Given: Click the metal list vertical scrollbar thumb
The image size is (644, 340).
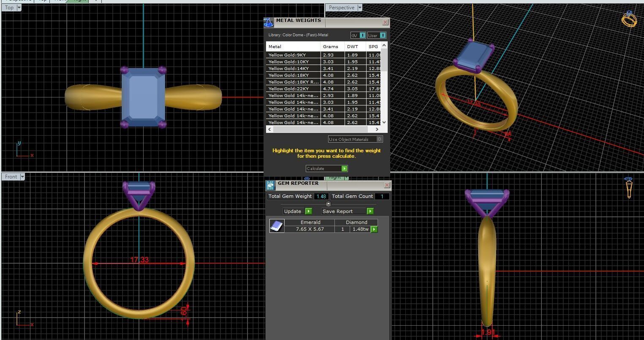Looking at the screenshot, I should tap(384, 59).
